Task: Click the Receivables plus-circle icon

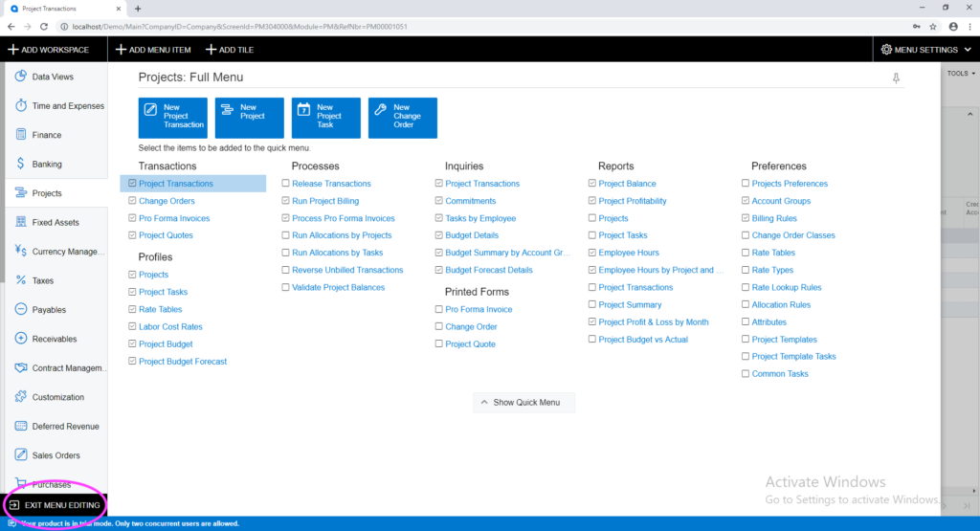Action: click(x=21, y=338)
